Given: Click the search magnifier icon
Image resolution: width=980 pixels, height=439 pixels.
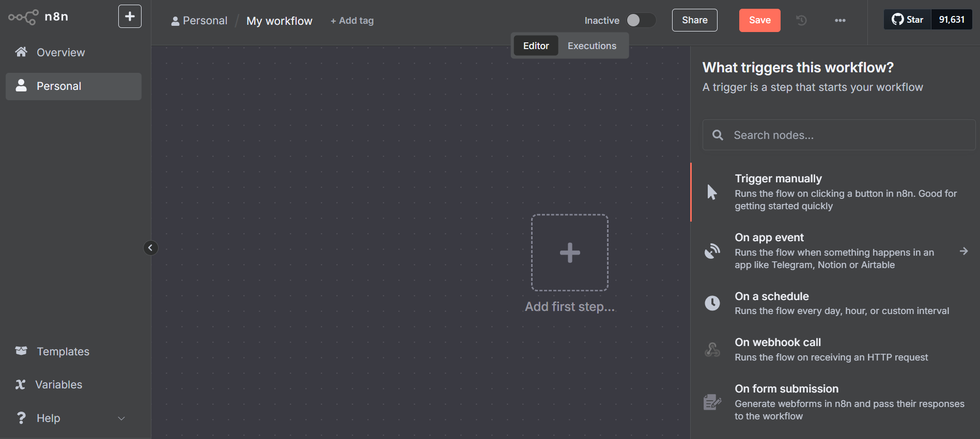Looking at the screenshot, I should pos(718,135).
